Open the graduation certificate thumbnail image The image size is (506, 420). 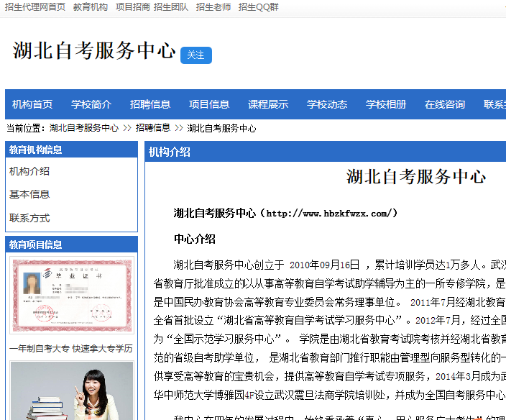tap(71, 296)
